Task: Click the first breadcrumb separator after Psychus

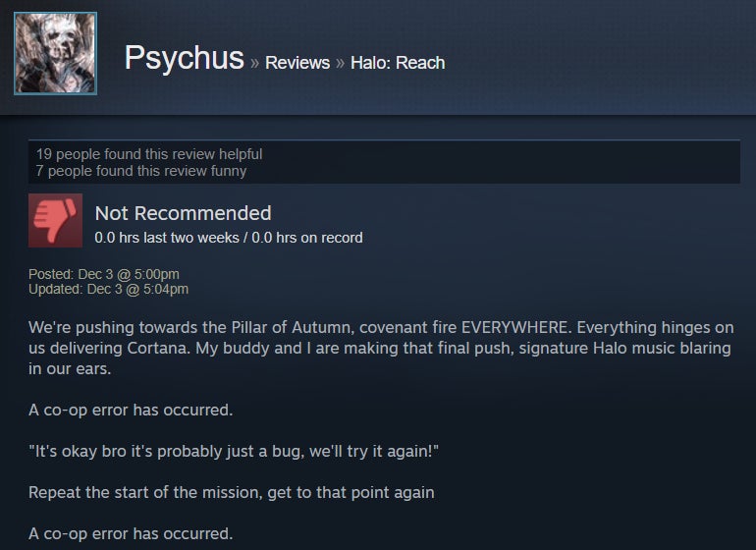Action: coord(254,63)
